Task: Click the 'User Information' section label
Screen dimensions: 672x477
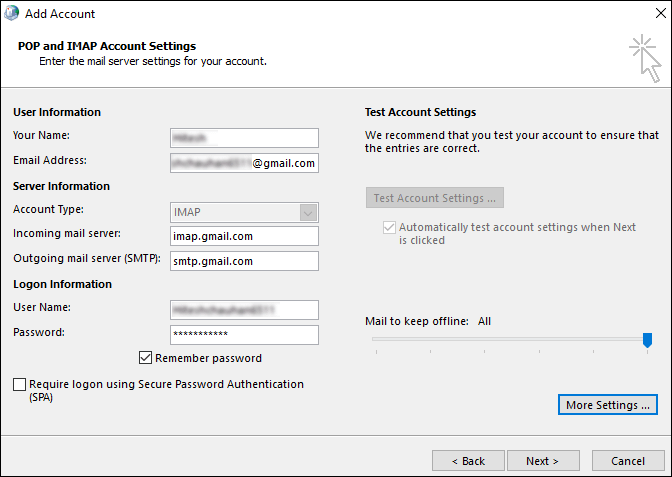Action: click(x=57, y=112)
